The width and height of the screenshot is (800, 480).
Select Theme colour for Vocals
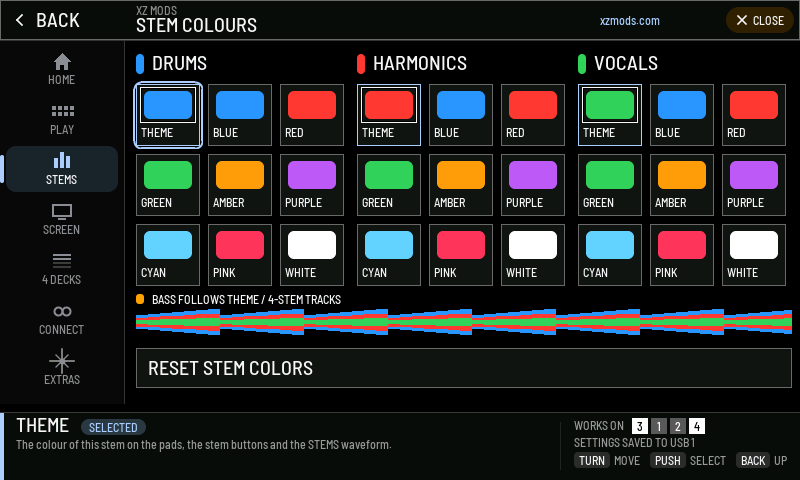coord(610,115)
